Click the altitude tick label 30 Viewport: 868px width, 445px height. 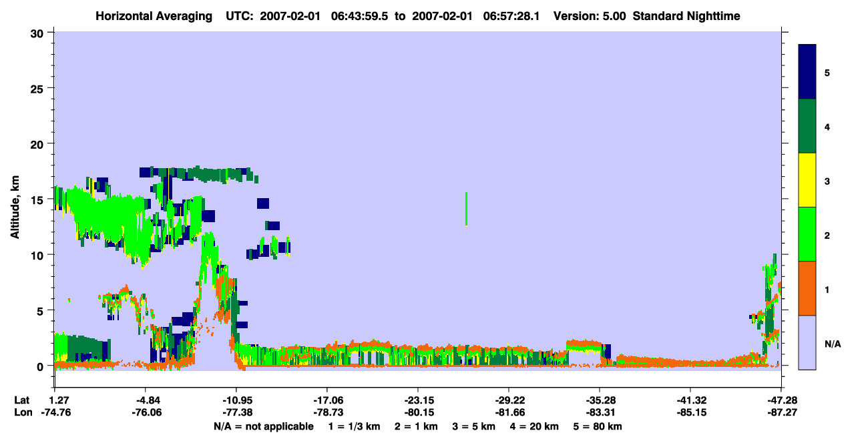tap(39, 33)
